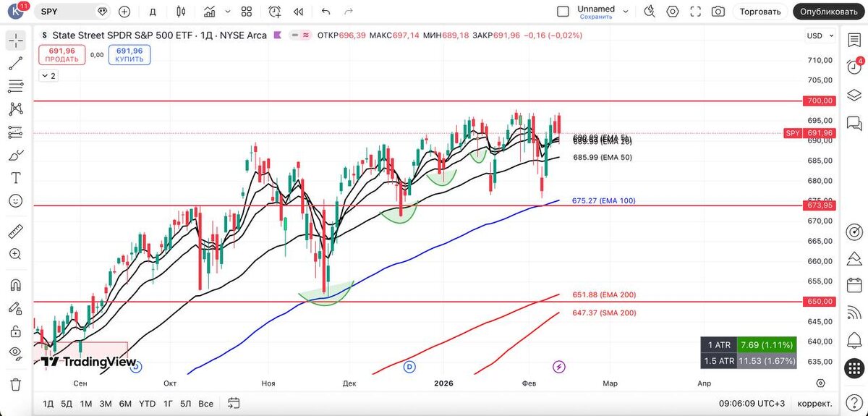This screenshot has height=416, width=868.
Task: Open the object tree layers panel
Action: pos(854,95)
